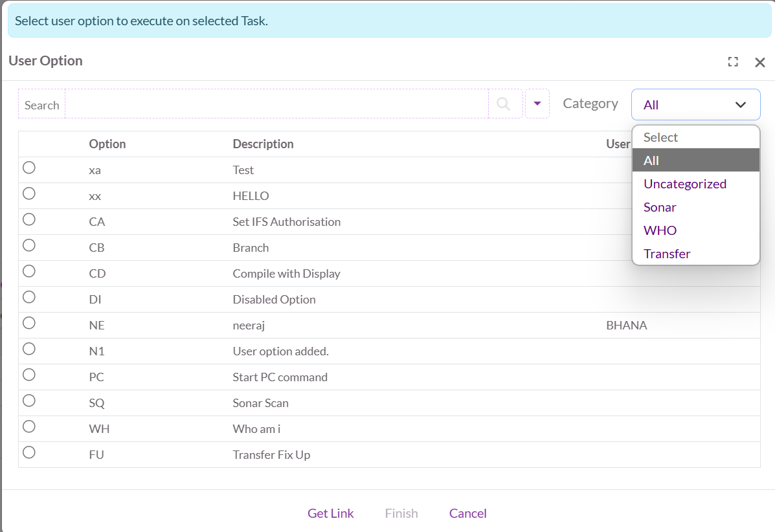Close the User Option dialog

click(x=760, y=62)
